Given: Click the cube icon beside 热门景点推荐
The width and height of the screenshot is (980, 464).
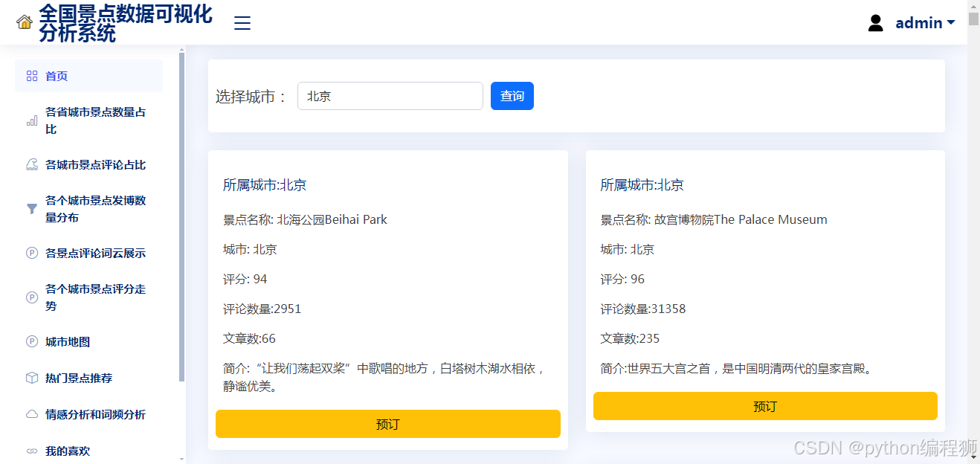Looking at the screenshot, I should (32, 378).
